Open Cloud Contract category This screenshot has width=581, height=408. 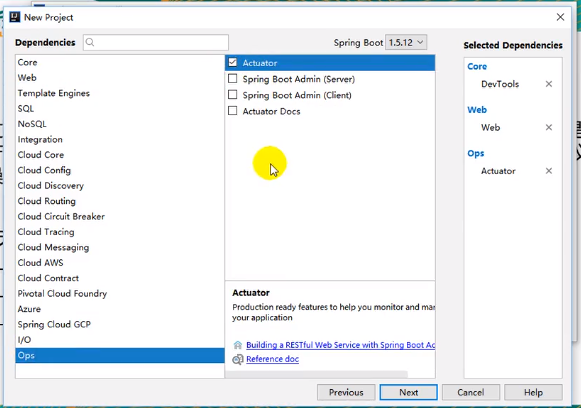point(120,278)
